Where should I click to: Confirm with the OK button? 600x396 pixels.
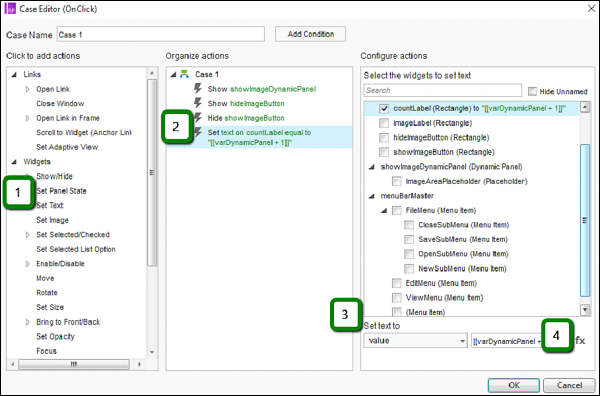point(514,385)
